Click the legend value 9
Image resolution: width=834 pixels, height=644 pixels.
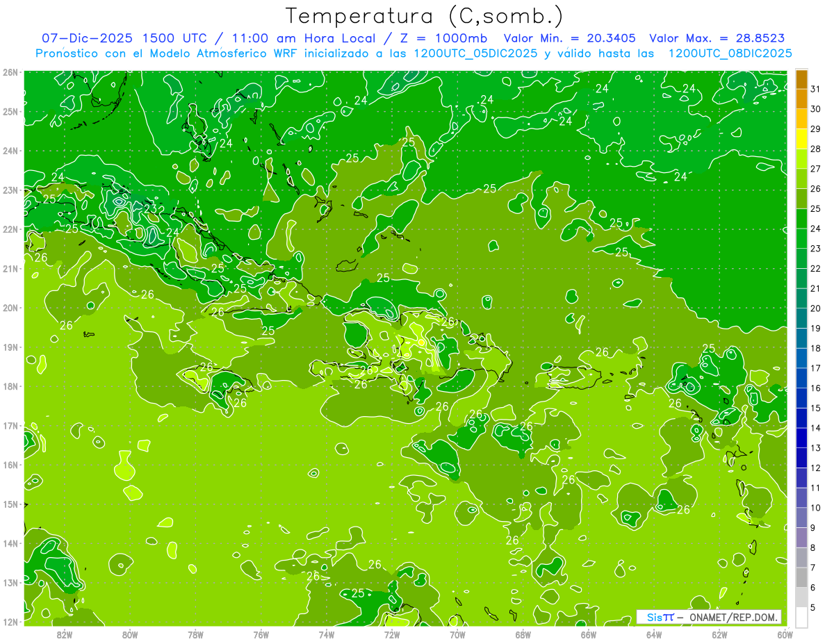[814, 527]
